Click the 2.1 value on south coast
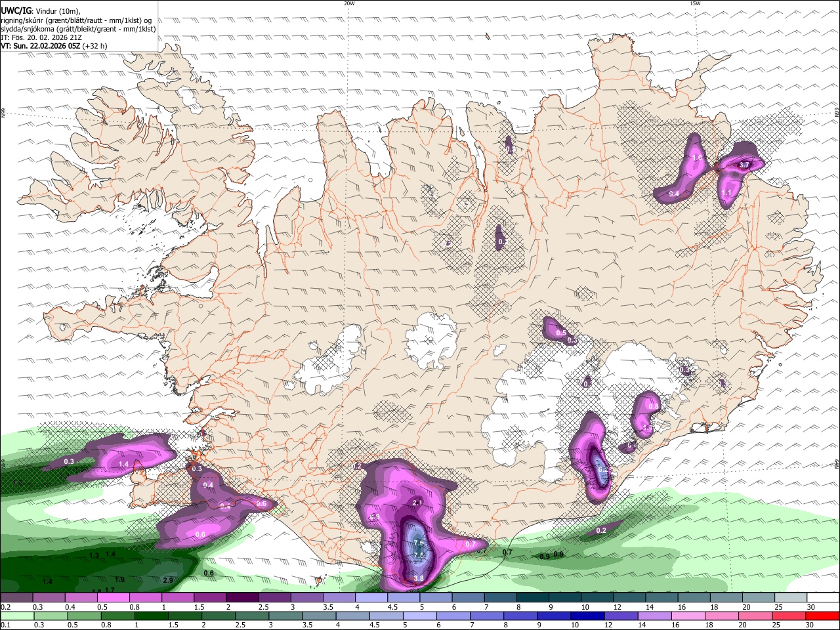The image size is (840, 630). pos(417,503)
